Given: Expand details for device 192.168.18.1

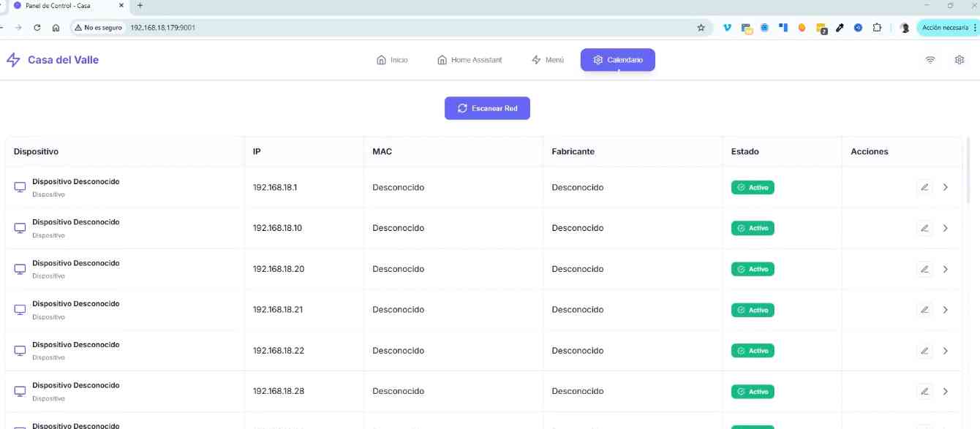Looking at the screenshot, I should point(946,187).
